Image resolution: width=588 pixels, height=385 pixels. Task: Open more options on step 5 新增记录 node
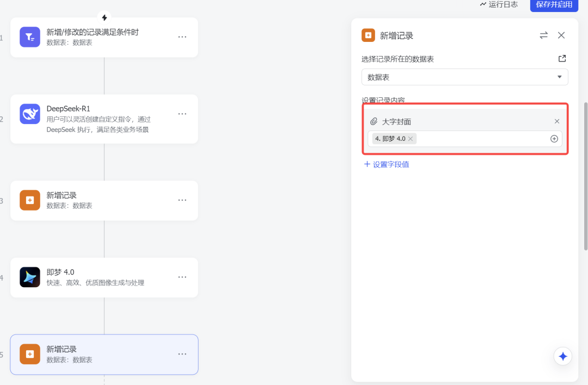(x=182, y=354)
